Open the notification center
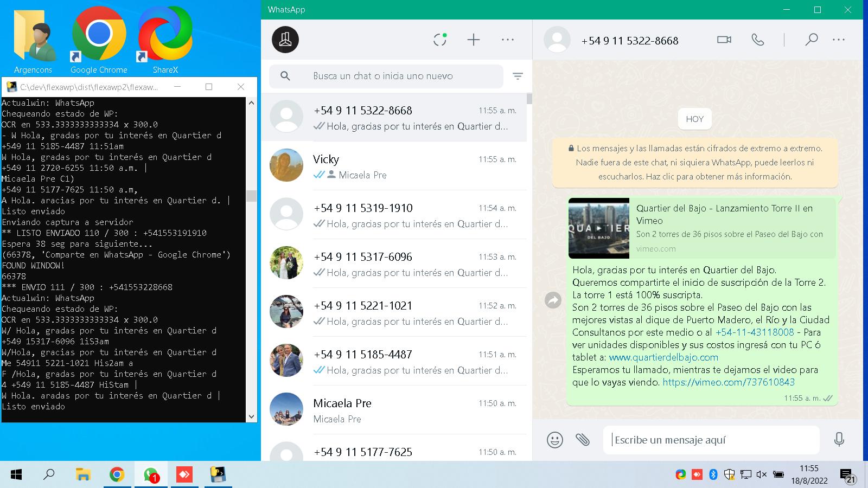 coord(848,476)
